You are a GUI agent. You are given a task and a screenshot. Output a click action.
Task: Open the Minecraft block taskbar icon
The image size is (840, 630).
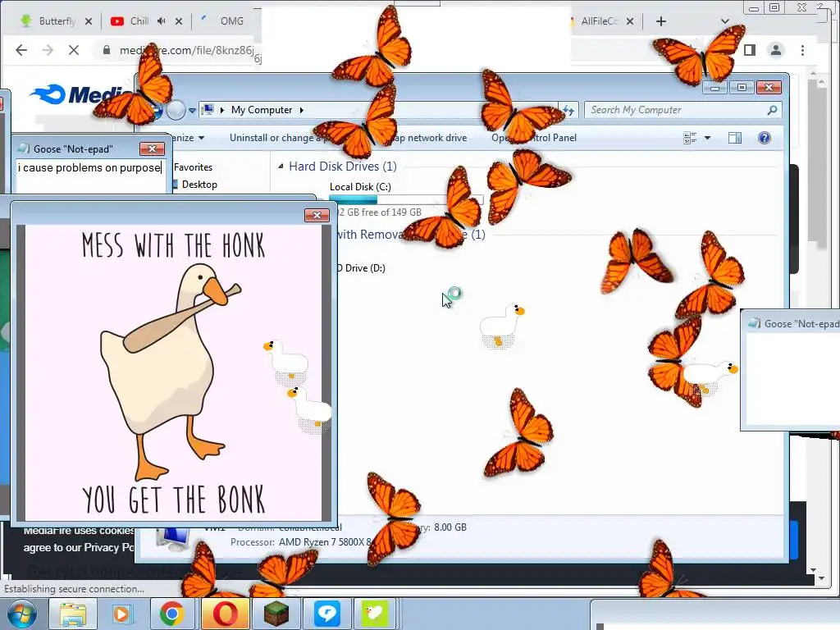click(x=276, y=614)
